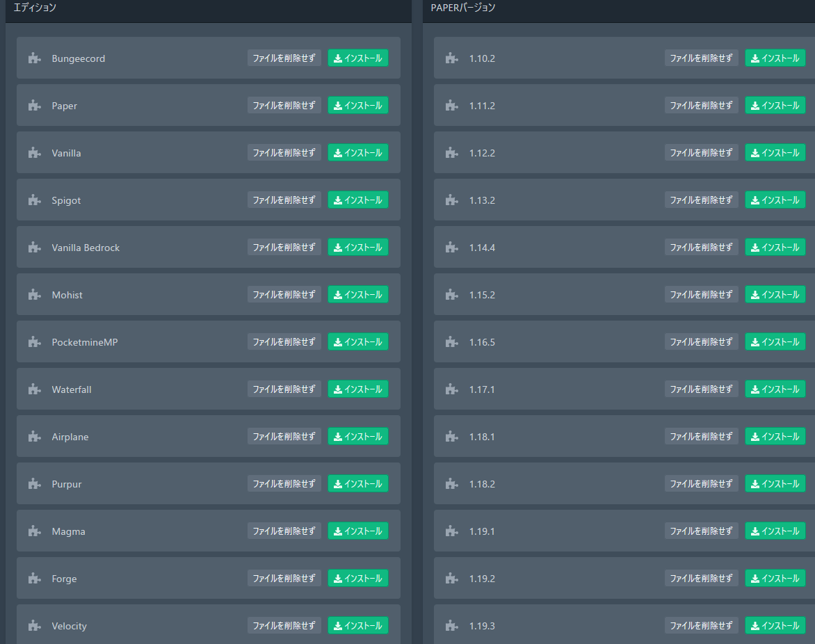Toggle ファイルを削除せず for version 1.18.2
Viewport: 815px width, 644px height.
[701, 484]
